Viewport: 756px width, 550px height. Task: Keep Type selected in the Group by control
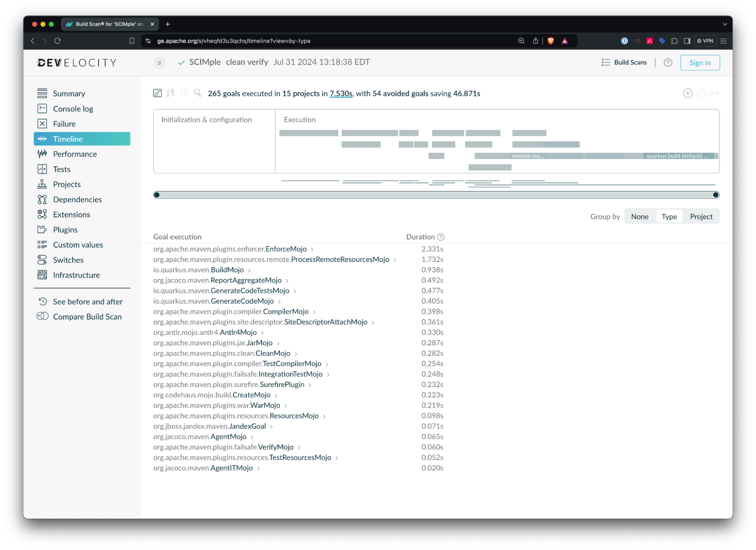pyautogui.click(x=669, y=216)
